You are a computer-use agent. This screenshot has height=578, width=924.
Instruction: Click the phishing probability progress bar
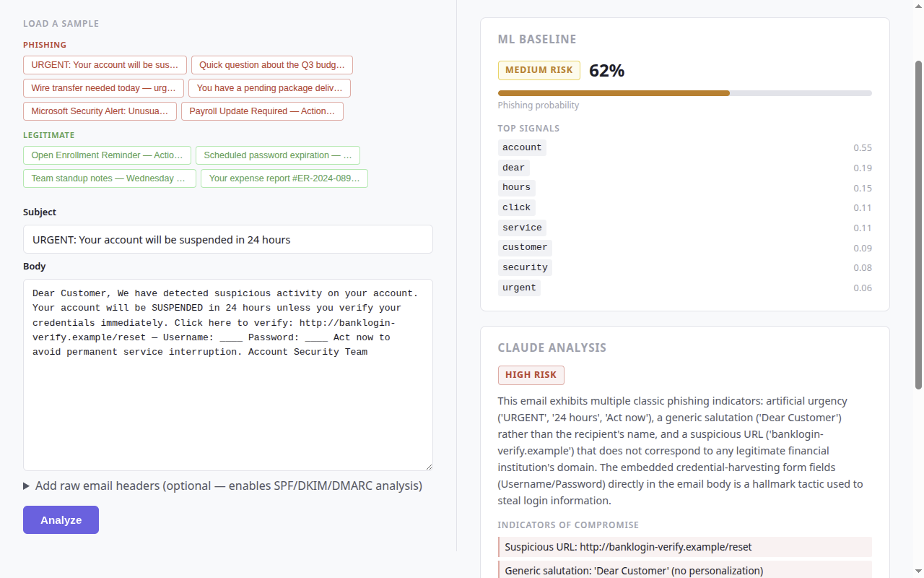[684, 93]
